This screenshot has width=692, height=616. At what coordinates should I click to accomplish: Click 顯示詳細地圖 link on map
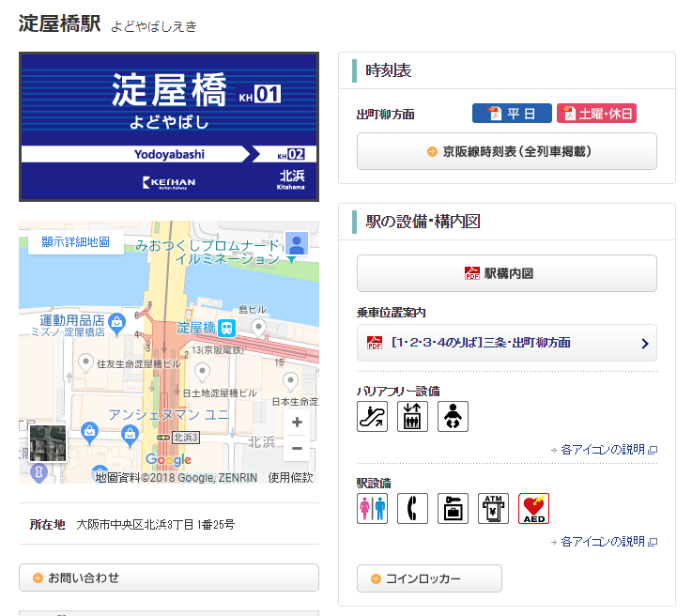click(x=75, y=242)
